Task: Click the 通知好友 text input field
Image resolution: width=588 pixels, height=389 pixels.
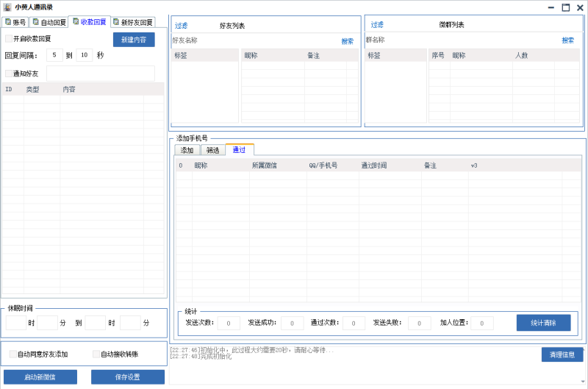Action: 101,74
